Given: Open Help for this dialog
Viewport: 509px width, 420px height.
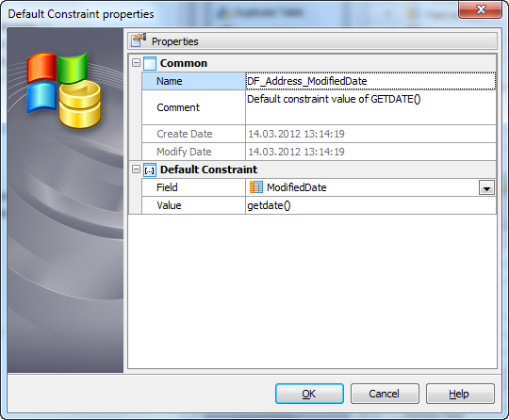Looking at the screenshot, I should pos(460,394).
